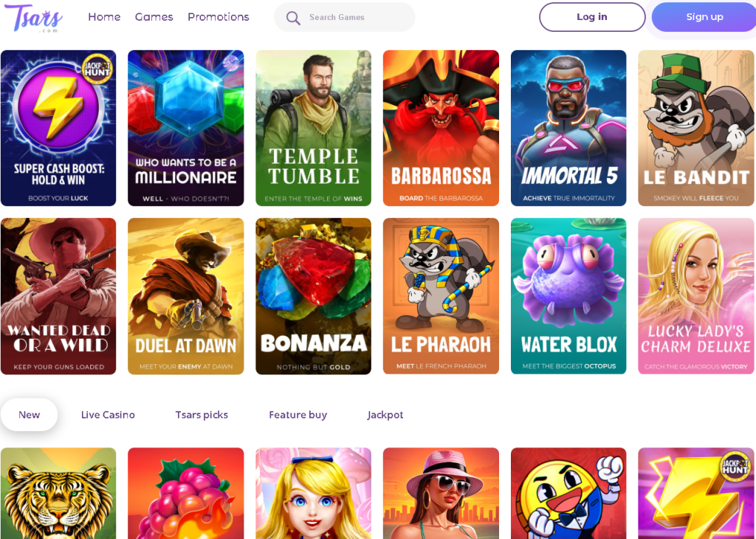Image resolution: width=756 pixels, height=539 pixels.
Task: Select Lucky Lady's Charm Deluxe game
Action: pyautogui.click(x=695, y=295)
